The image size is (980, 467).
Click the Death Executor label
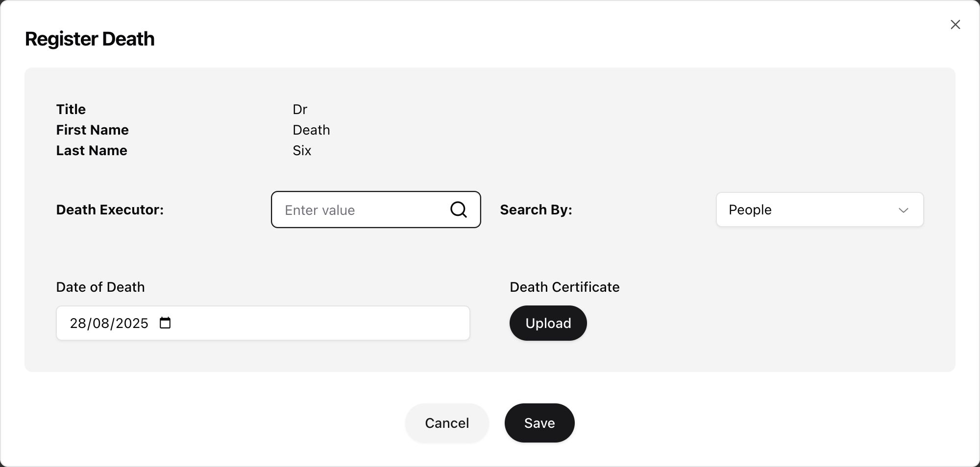110,210
